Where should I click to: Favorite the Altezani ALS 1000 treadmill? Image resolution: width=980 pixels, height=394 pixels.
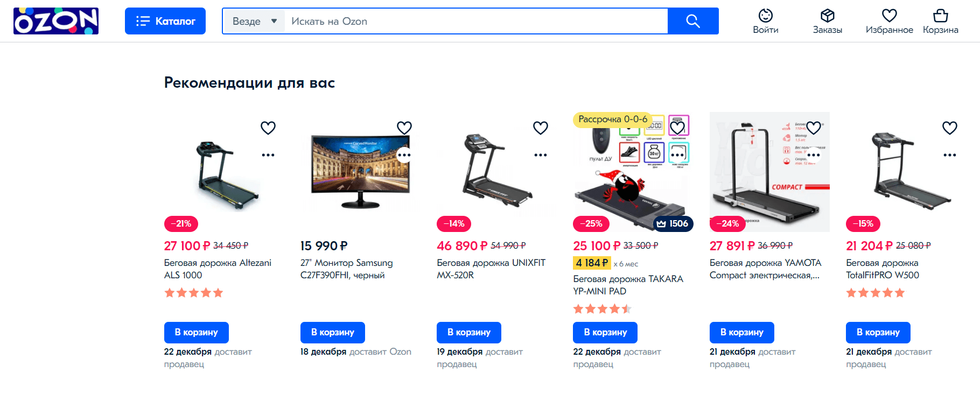[x=268, y=128]
